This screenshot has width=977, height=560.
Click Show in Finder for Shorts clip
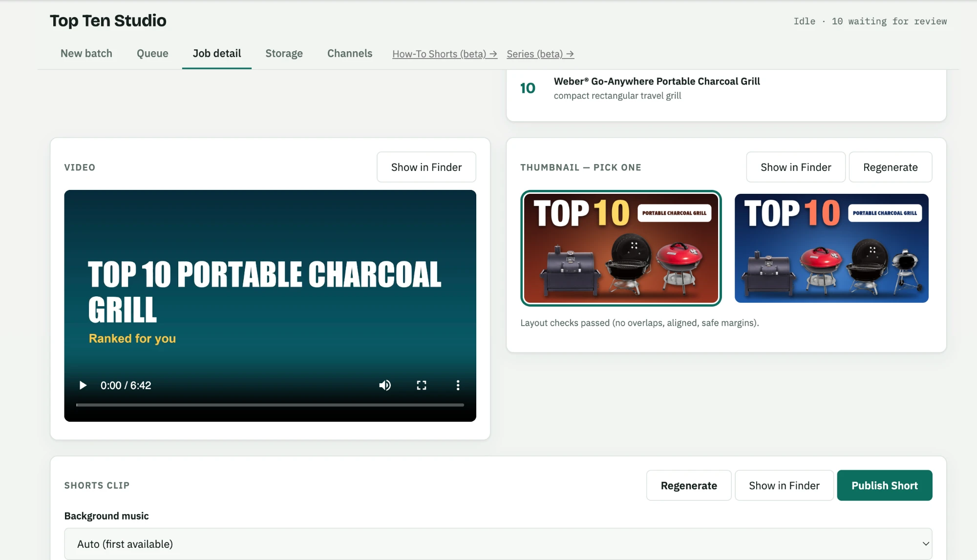coord(784,486)
